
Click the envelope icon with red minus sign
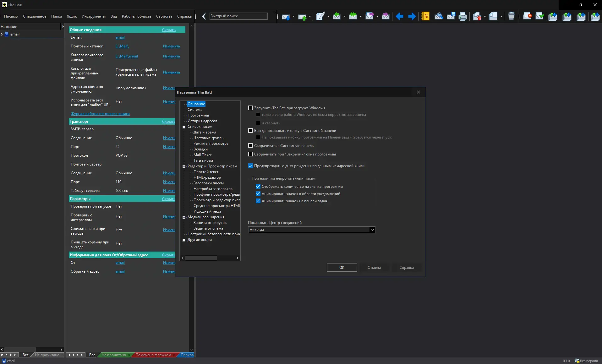[527, 16]
